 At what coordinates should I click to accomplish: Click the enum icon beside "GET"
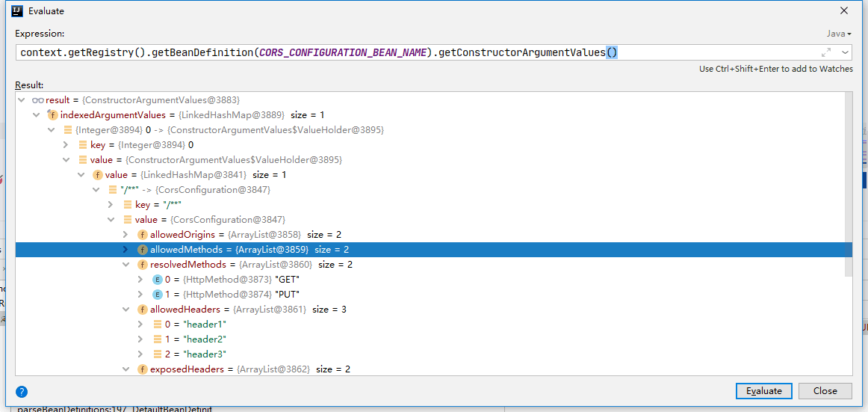(x=157, y=280)
